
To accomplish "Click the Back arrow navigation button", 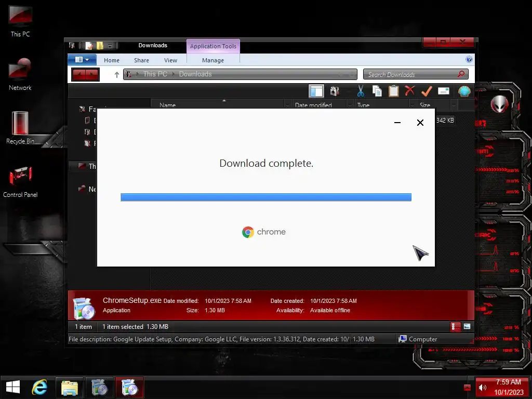I will (79, 74).
